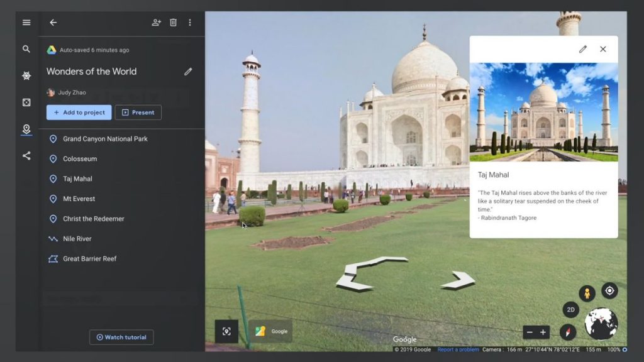Select the Colosseum list item
Screen dimensions: 644x362
[x=122, y=159]
